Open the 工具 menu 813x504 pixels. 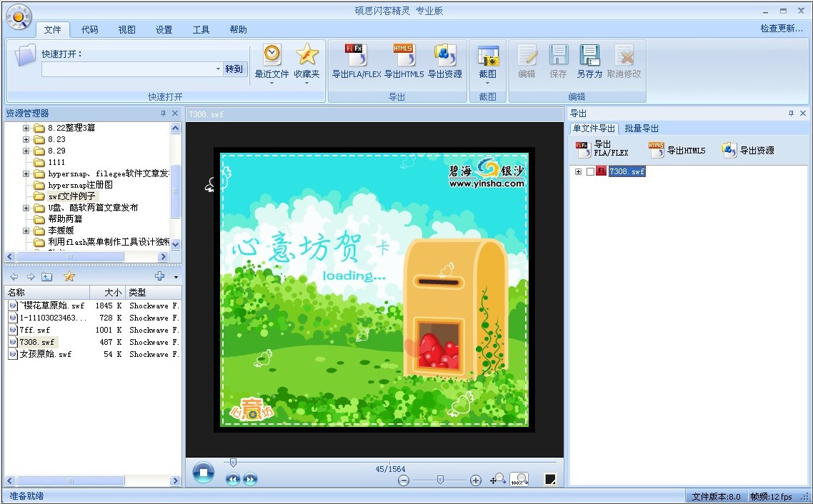tap(201, 29)
